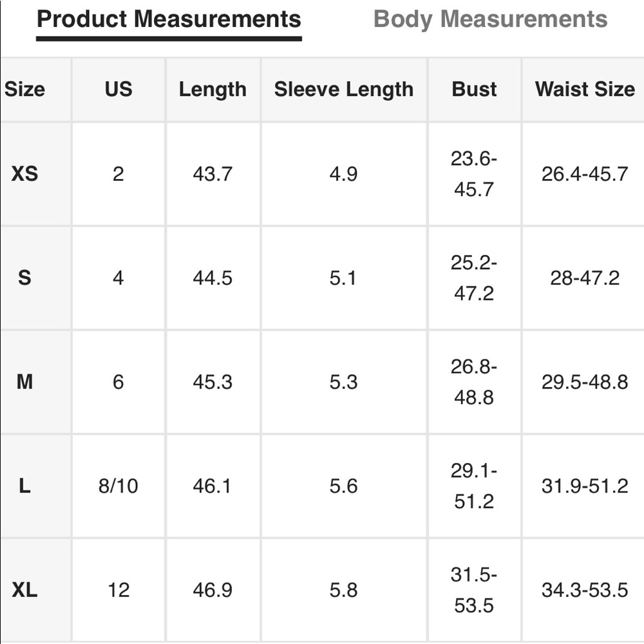Click the XL waist size 34.3-53.5
The width and height of the screenshot is (644, 644).
tap(585, 590)
